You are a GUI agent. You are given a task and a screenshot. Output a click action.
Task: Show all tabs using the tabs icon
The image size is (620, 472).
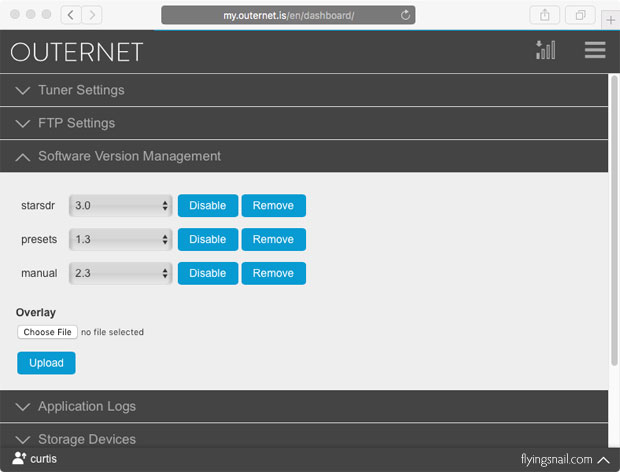click(580, 15)
